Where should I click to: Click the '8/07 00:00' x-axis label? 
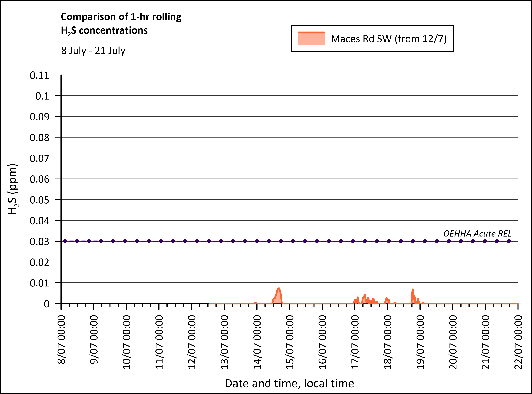coord(62,340)
